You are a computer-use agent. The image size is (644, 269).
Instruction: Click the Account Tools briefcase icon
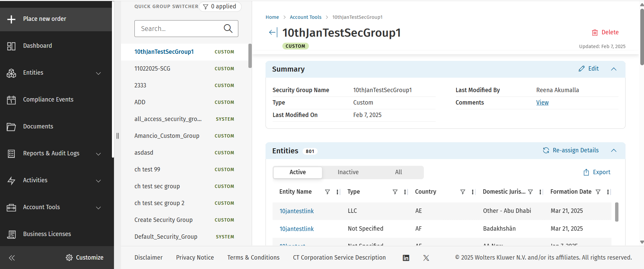coord(11,207)
